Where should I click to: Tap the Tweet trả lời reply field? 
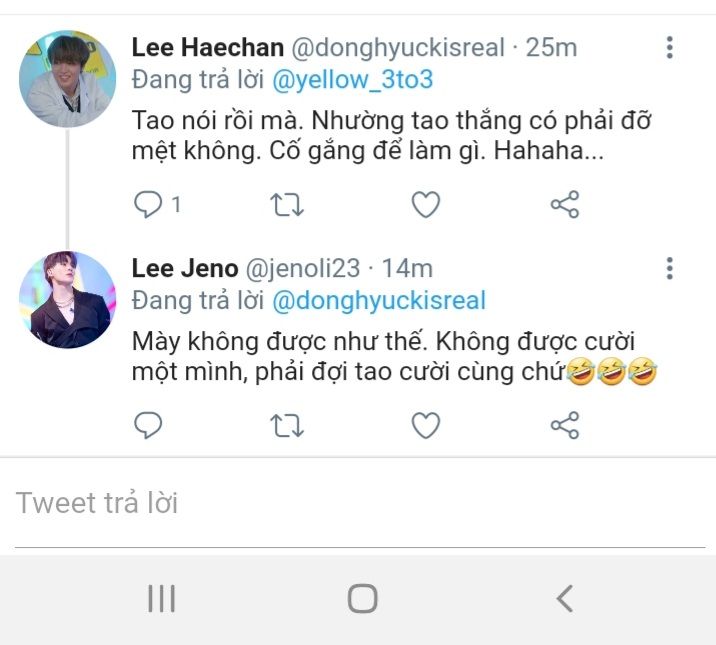(x=358, y=503)
